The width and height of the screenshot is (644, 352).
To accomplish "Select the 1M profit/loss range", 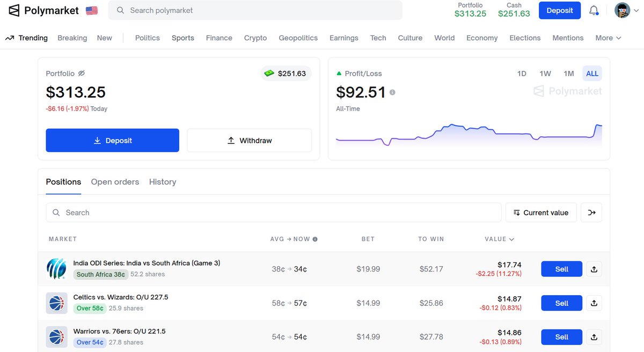I will pos(569,74).
